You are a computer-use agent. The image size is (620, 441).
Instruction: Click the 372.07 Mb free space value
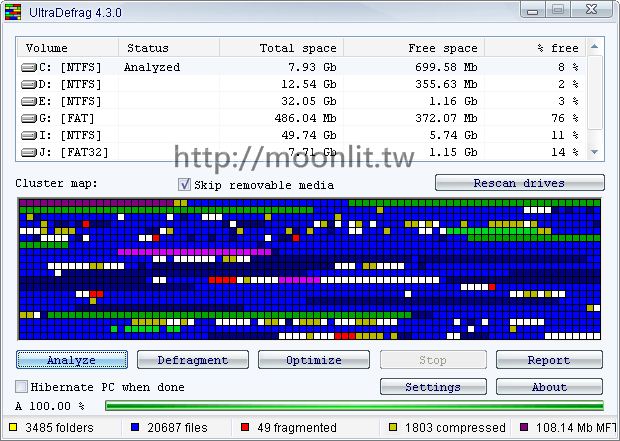446,118
